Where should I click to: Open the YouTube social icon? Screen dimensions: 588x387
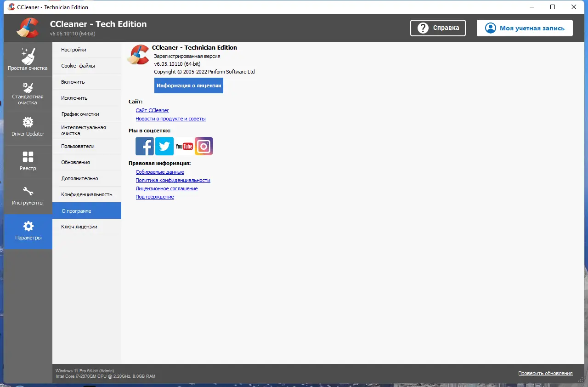tap(184, 146)
